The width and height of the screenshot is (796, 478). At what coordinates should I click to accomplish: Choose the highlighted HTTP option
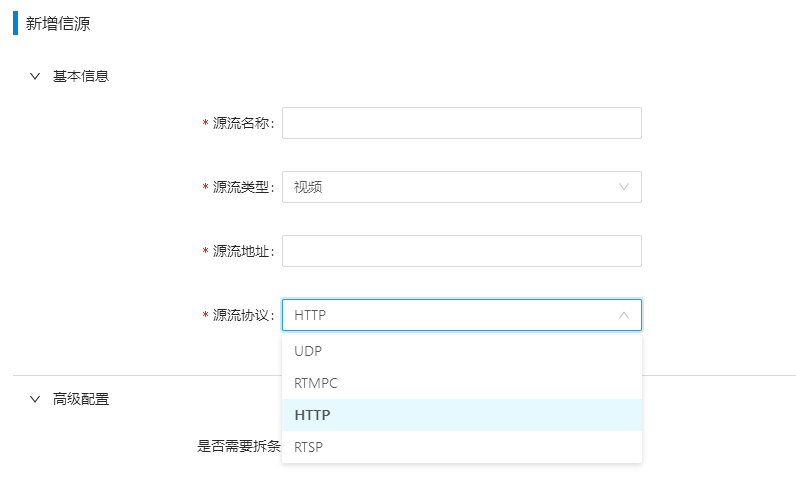(461, 415)
